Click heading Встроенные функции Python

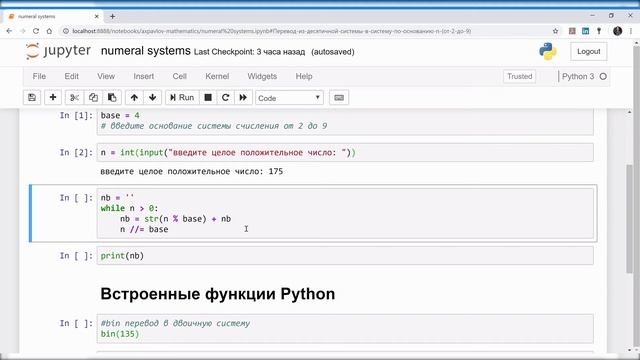(218, 294)
